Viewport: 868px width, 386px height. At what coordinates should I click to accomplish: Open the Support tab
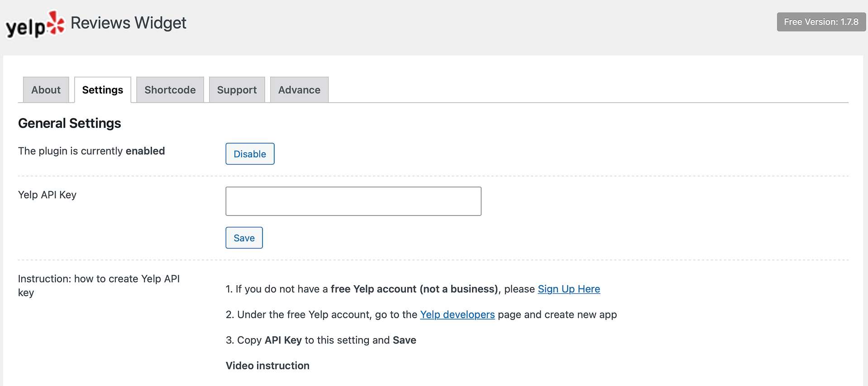(237, 90)
